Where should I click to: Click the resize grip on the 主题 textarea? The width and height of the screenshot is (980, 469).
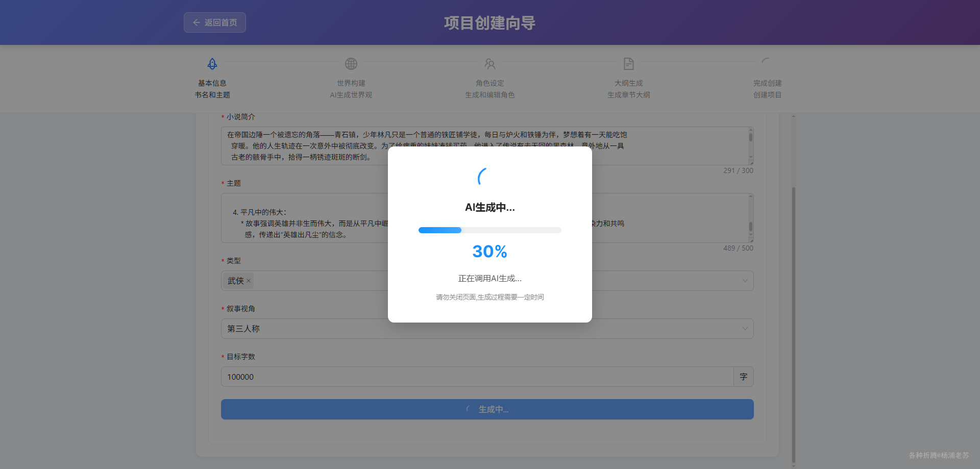[x=751, y=240]
